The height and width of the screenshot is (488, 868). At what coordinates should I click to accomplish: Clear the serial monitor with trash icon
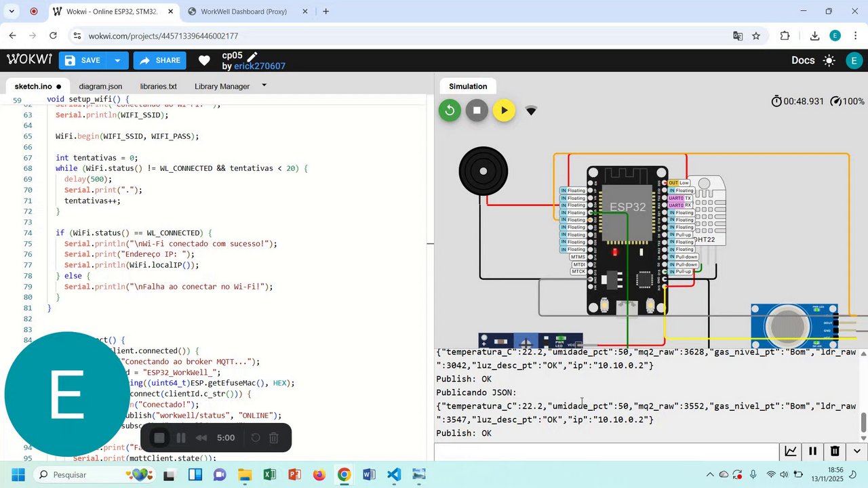tap(835, 451)
